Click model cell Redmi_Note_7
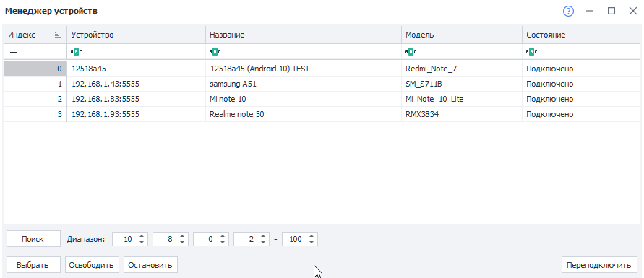 pyautogui.click(x=462, y=69)
